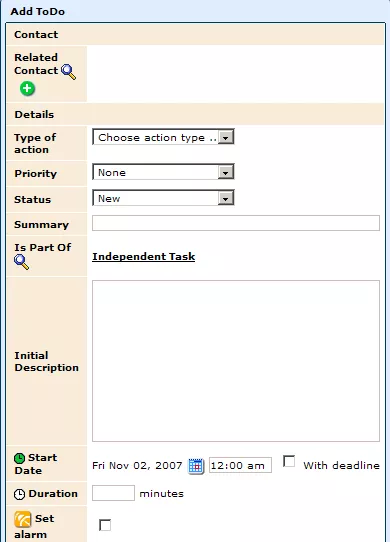This screenshot has width=390, height=542.
Task: Open the Status dropdown showing New
Action: 163,198
